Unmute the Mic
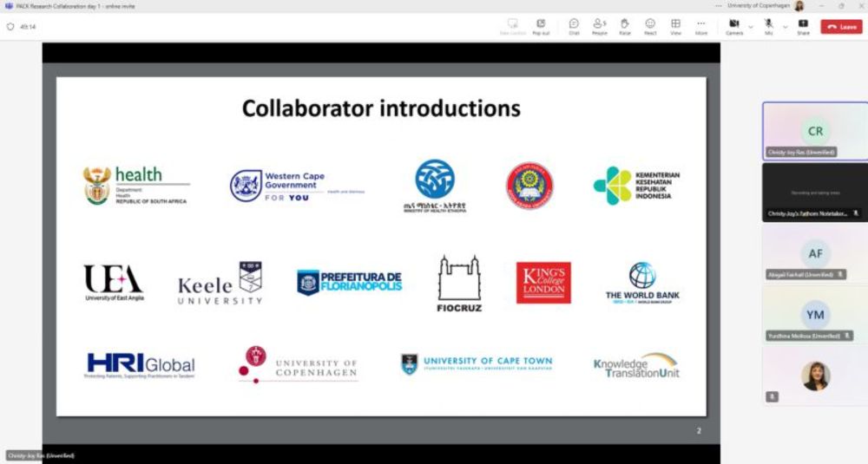 pos(769,27)
